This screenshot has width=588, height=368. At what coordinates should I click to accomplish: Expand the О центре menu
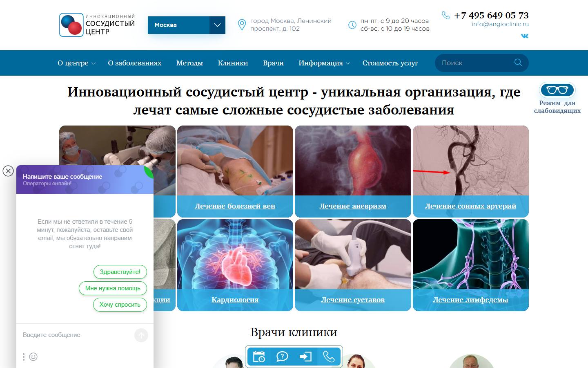click(76, 63)
